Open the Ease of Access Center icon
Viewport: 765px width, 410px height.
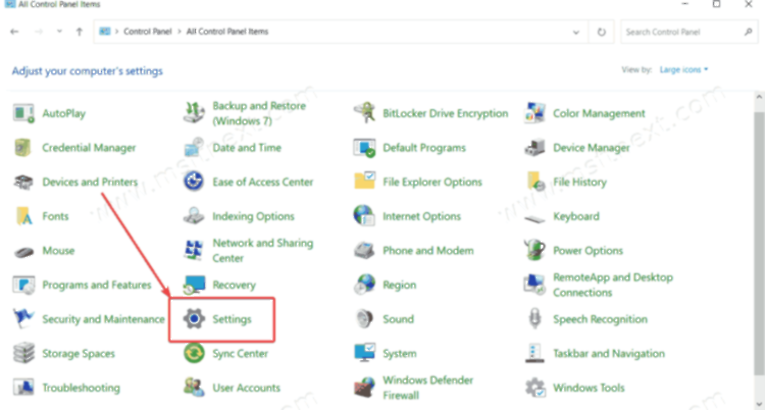194,182
